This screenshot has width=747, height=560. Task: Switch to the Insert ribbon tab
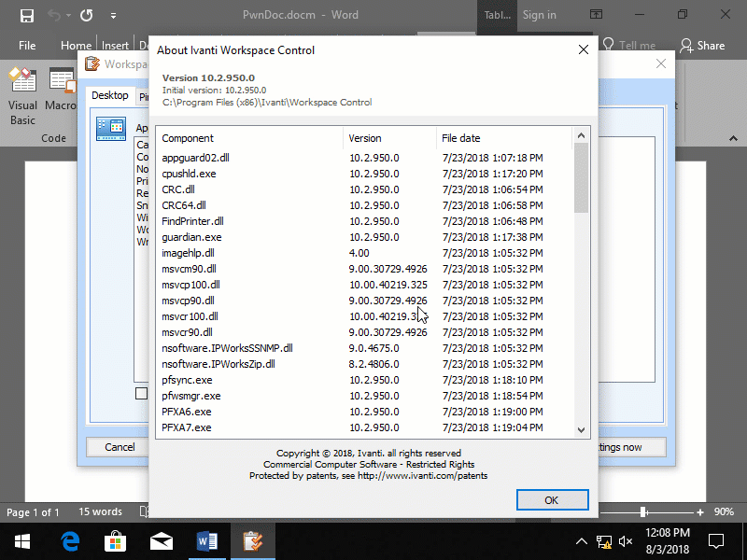coord(115,46)
